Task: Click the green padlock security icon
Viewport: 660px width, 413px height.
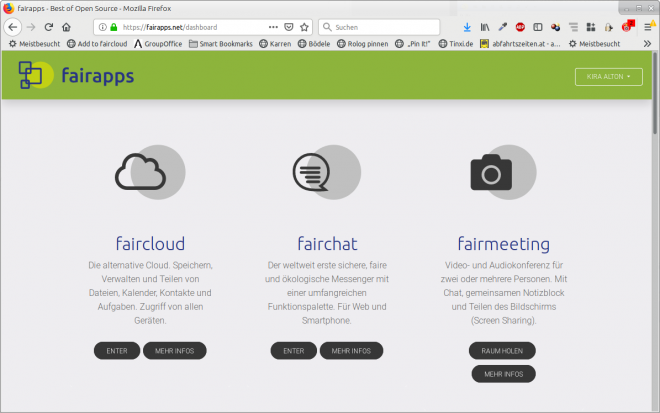Action: (x=114, y=27)
